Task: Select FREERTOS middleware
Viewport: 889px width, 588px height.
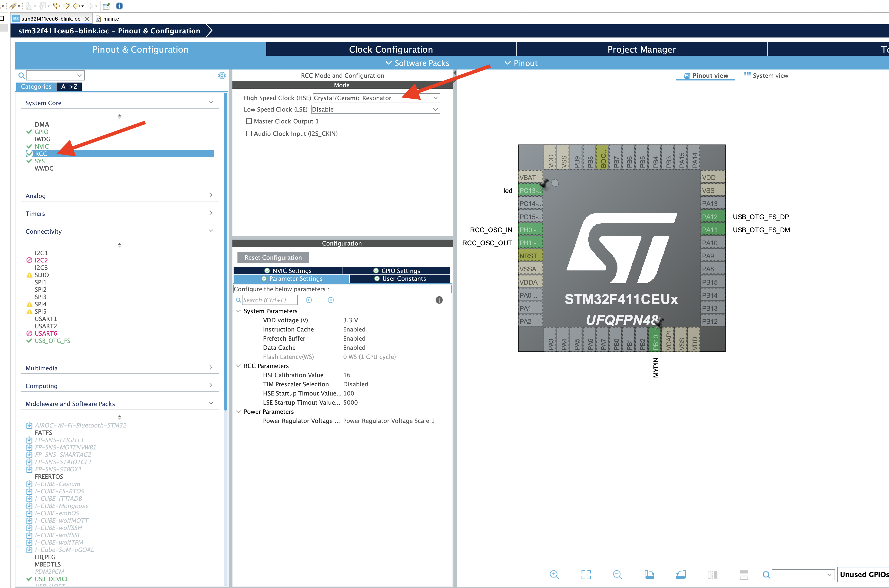Action: [49, 476]
